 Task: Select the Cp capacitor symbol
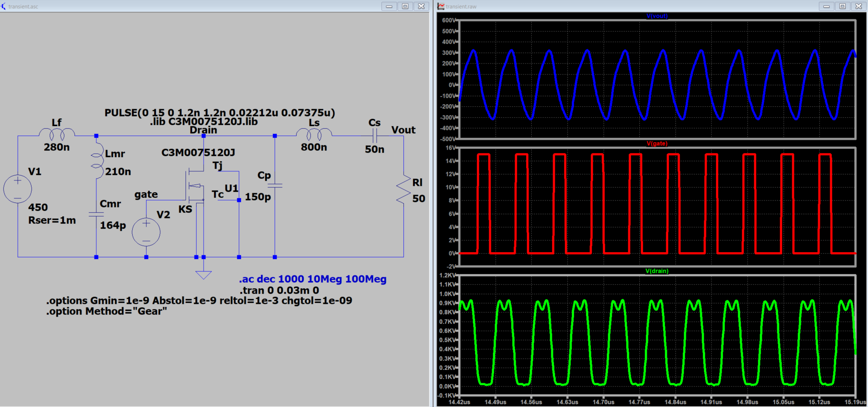coord(275,186)
